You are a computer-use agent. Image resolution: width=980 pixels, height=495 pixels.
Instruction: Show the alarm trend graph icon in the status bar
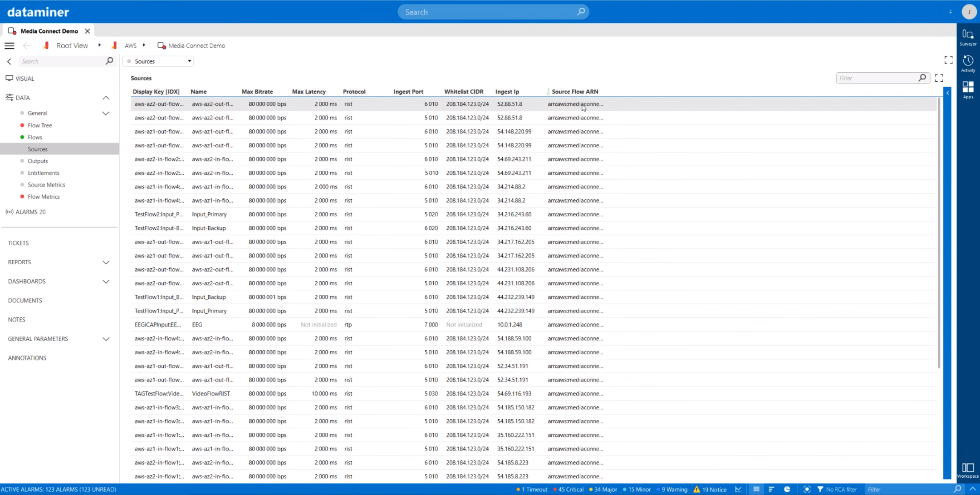(x=739, y=489)
